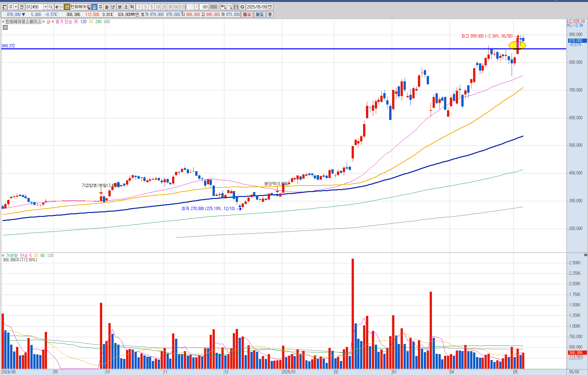Close the volume panel corner icon
588x375 pixels.
pos(585,255)
